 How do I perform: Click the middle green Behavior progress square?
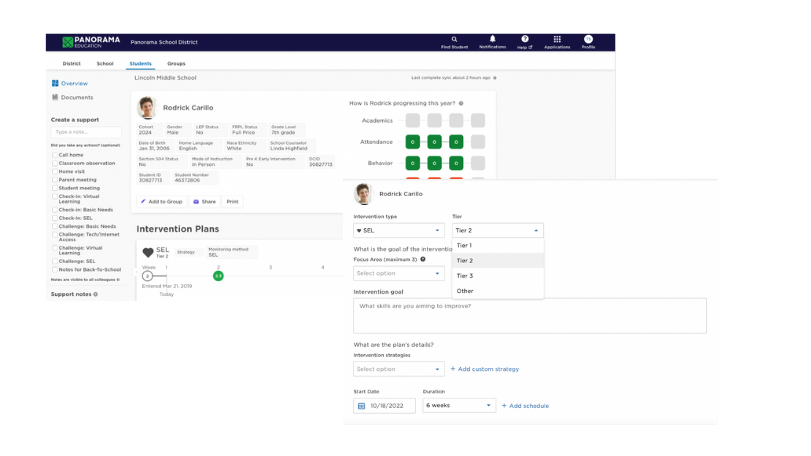(434, 163)
